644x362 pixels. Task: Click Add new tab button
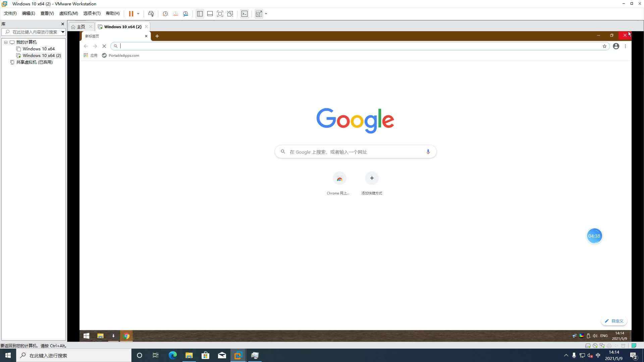[157, 36]
